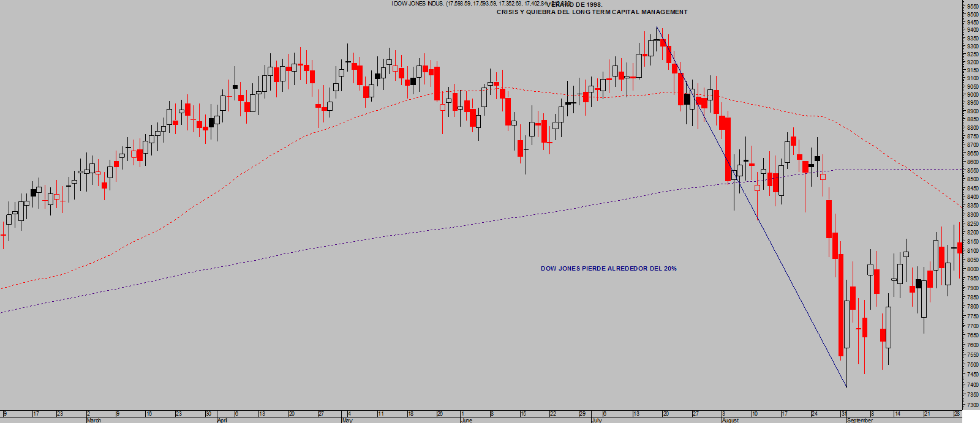Click the 'DOW JONES PIERDE ALREDEDOR DEL 20%' annotation
The image size is (980, 423).
[608, 269]
